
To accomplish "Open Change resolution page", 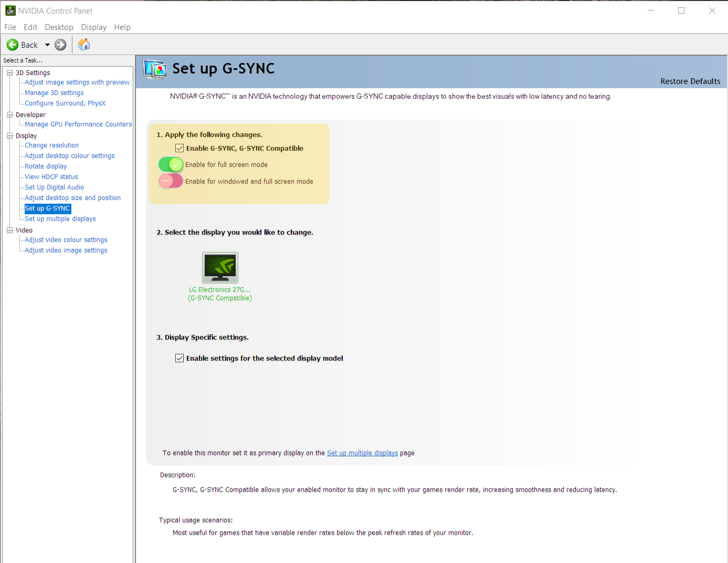I will [x=51, y=145].
